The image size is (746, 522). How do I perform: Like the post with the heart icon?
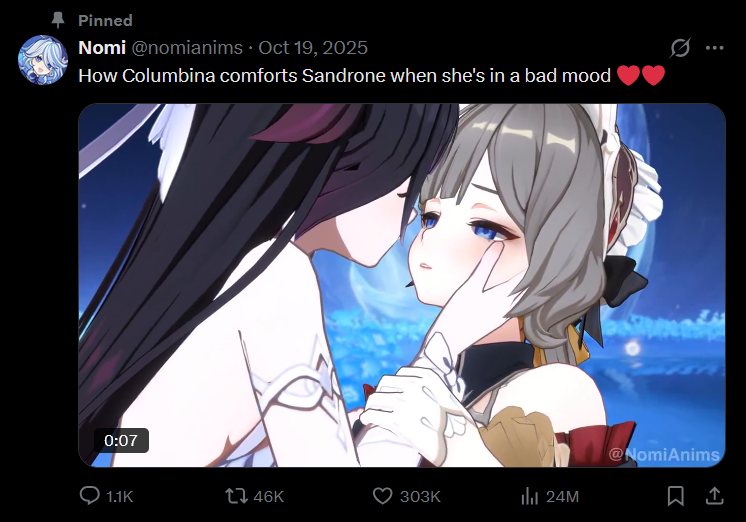pyautogui.click(x=382, y=496)
